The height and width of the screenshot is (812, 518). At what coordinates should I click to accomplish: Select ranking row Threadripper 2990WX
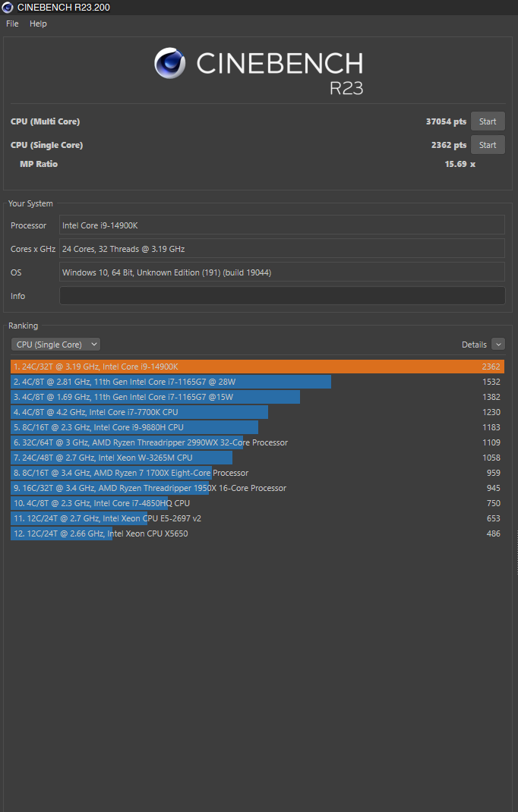pyautogui.click(x=257, y=442)
